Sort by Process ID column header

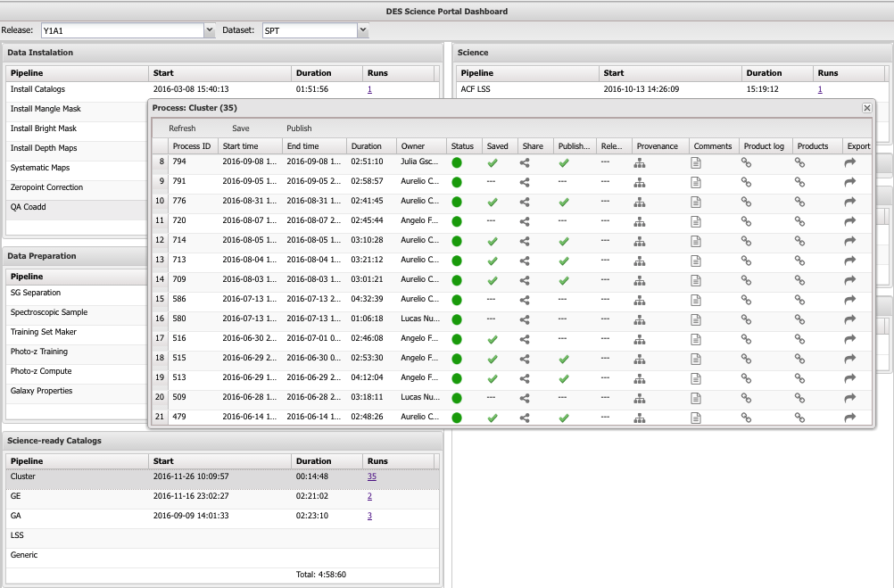(193, 146)
